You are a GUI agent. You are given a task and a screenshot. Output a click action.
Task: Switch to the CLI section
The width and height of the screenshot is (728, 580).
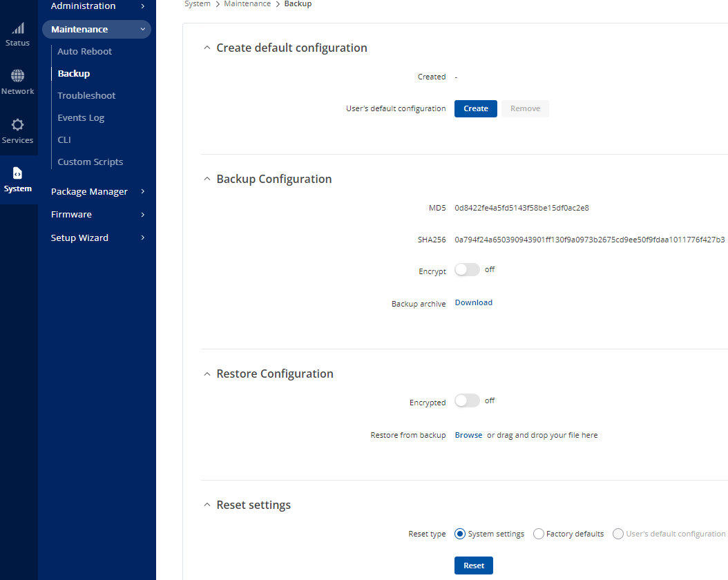64,139
